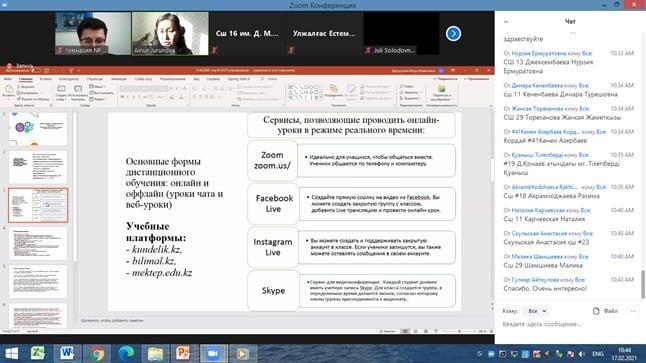Switch to the Слайд-шоу ribbon tab

click(x=143, y=79)
